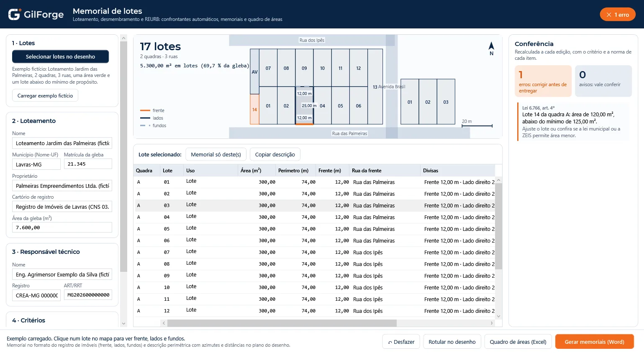Click the errors summary card in Conferência

543,81
